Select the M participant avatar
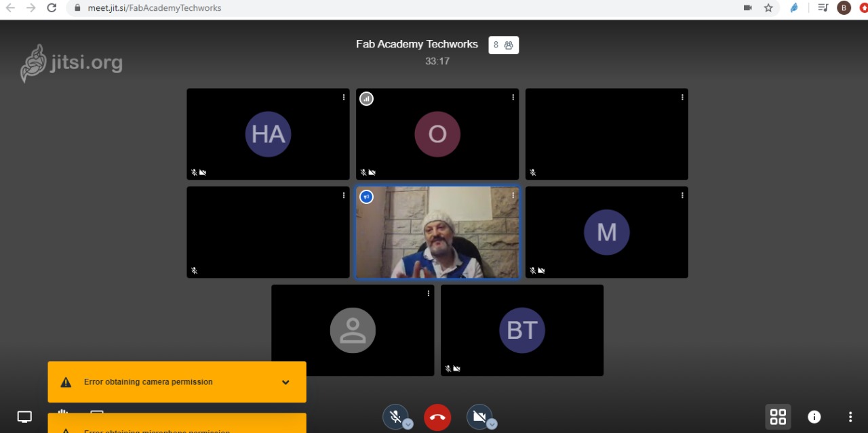 click(607, 232)
